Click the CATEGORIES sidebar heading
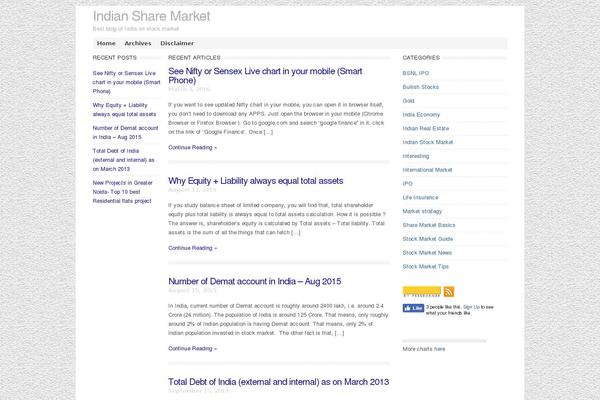The image size is (600, 400). 421,58
